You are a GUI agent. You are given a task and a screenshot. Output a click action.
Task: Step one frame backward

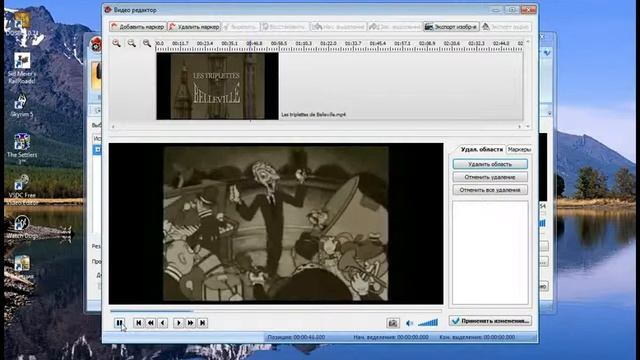click(162, 323)
